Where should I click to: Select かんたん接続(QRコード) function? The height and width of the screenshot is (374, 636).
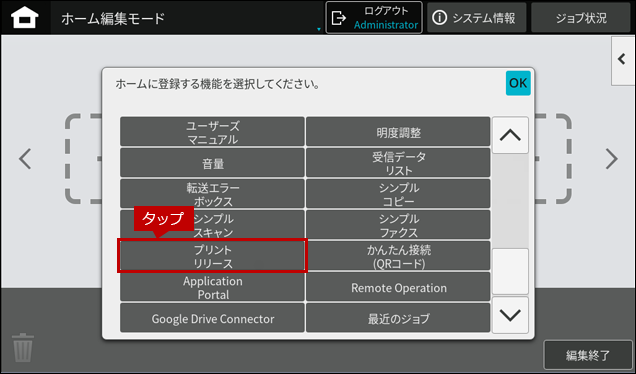pos(398,256)
